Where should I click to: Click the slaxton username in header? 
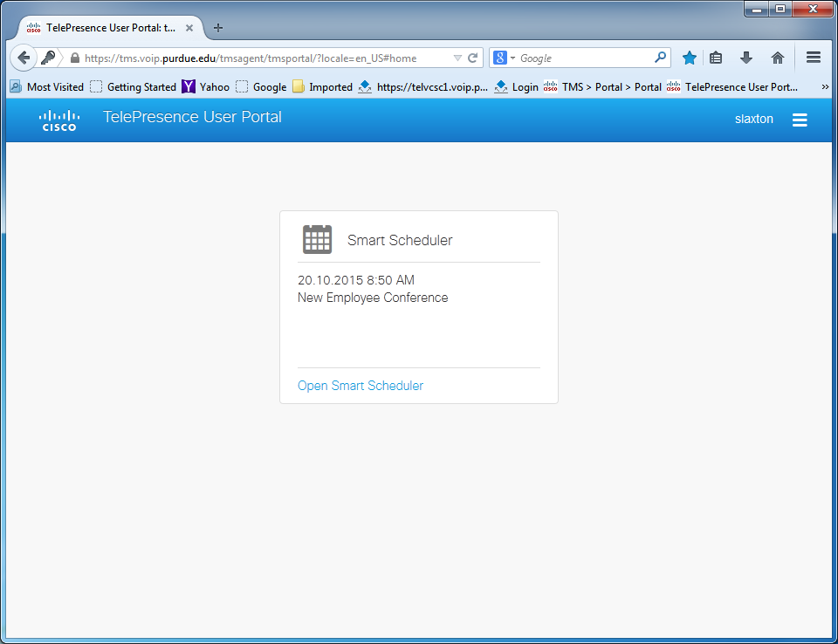753,119
